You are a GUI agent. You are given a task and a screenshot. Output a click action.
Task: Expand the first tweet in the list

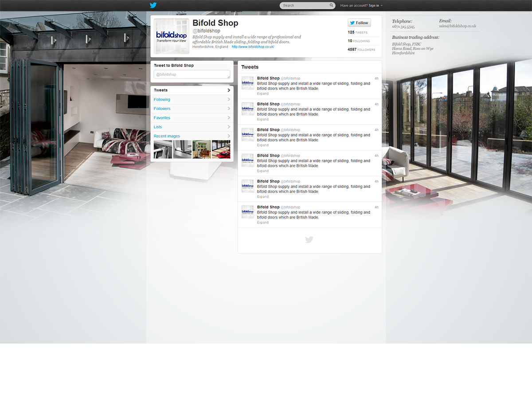click(263, 94)
